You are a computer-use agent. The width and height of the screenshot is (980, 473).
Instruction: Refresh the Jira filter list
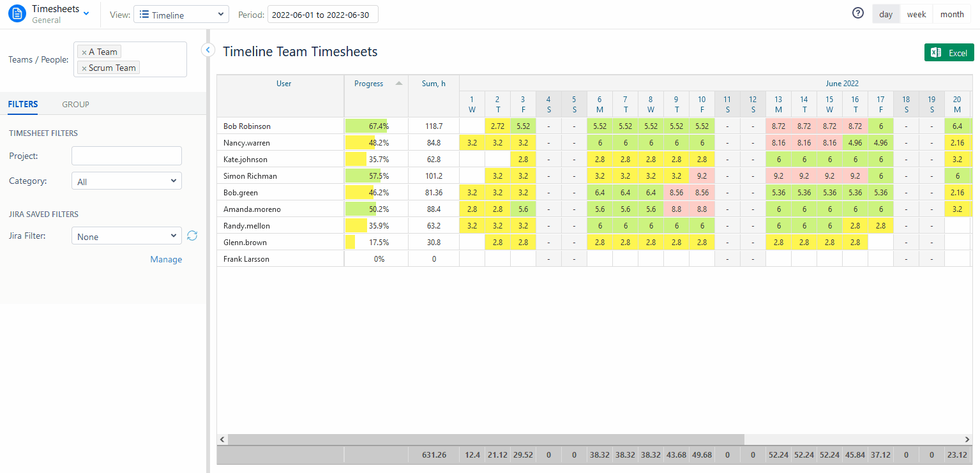click(x=192, y=236)
